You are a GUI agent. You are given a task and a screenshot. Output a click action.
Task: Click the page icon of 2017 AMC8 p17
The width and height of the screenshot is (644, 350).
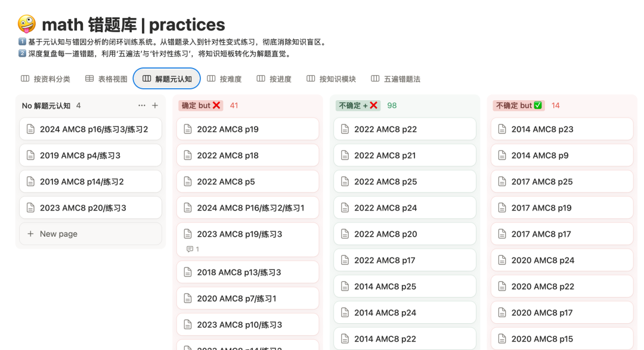[x=502, y=234]
